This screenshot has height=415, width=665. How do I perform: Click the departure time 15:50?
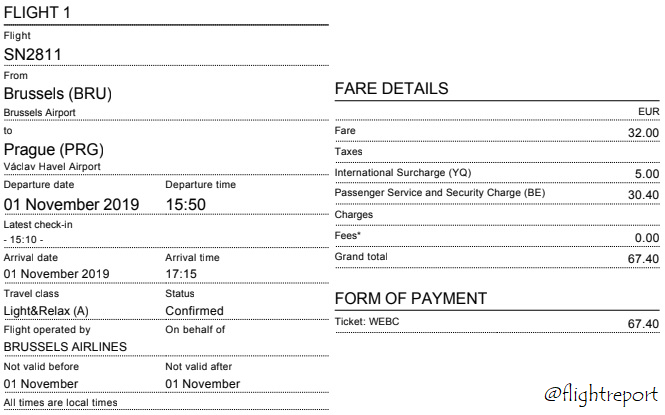[186, 205]
